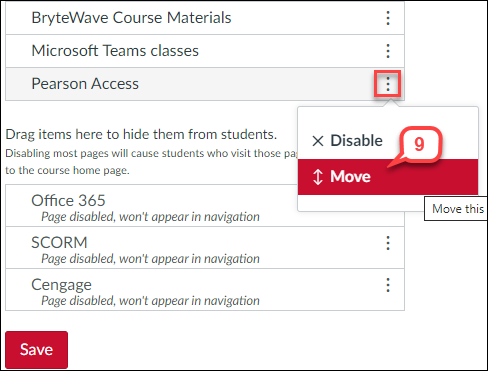Click the X icon beside Disable
Viewport: 488px width, 371px height.
pos(318,141)
